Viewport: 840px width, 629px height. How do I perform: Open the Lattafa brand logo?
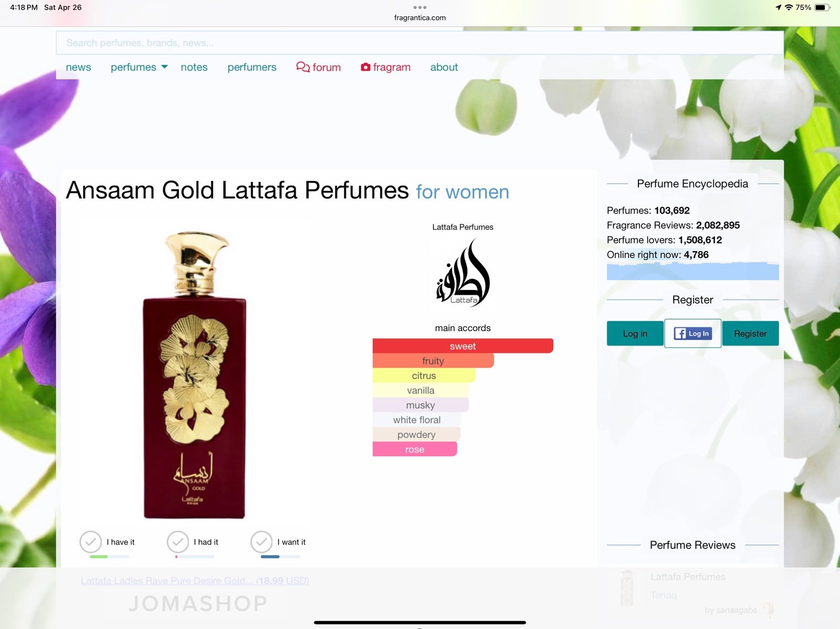point(463,273)
